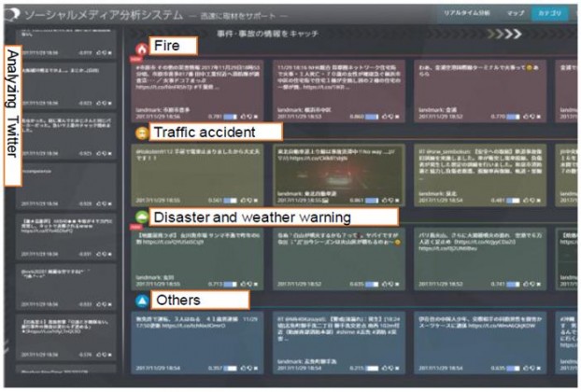Click the blue triangle Others category icon
The image size is (581, 392).
coord(142,301)
